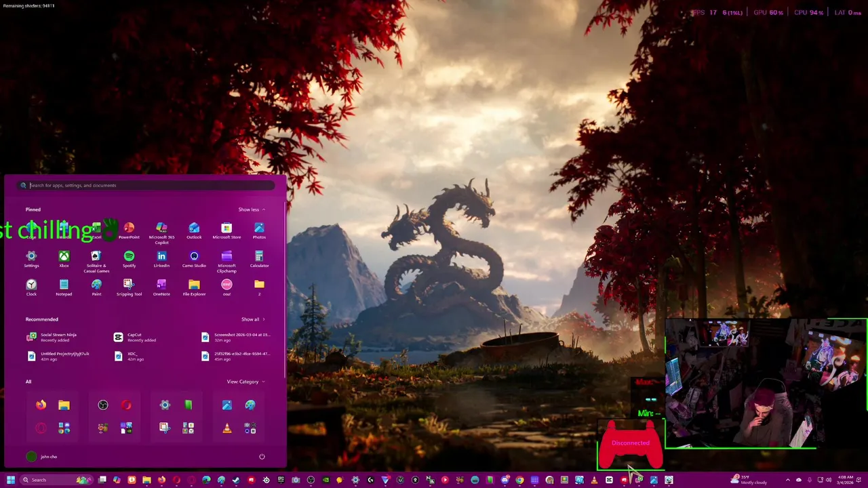Open recommended Screenshot 2026-03-04 file

point(236,337)
